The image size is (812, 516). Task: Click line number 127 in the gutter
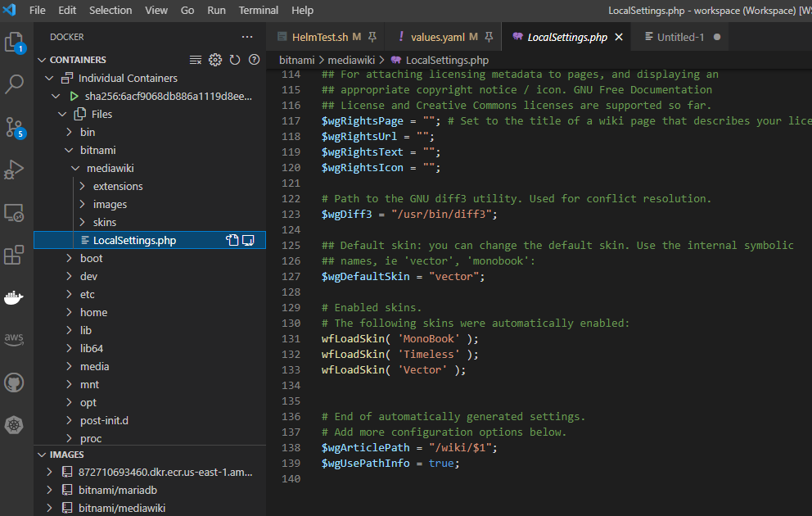[x=291, y=277]
